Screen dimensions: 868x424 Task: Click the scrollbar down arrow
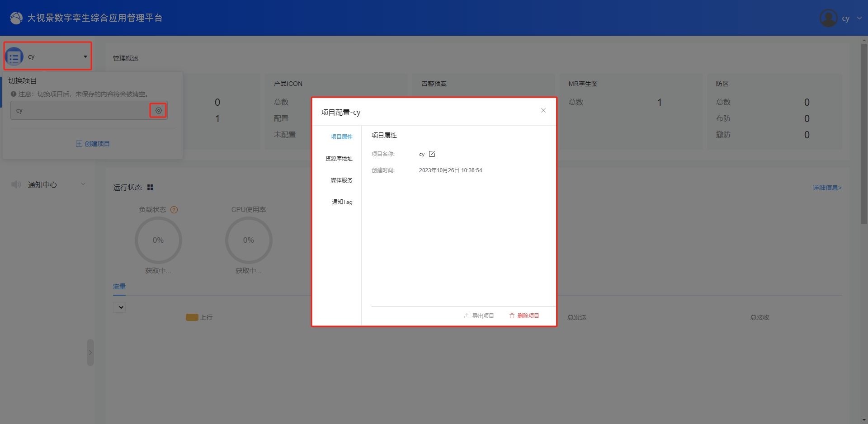[x=864, y=420]
